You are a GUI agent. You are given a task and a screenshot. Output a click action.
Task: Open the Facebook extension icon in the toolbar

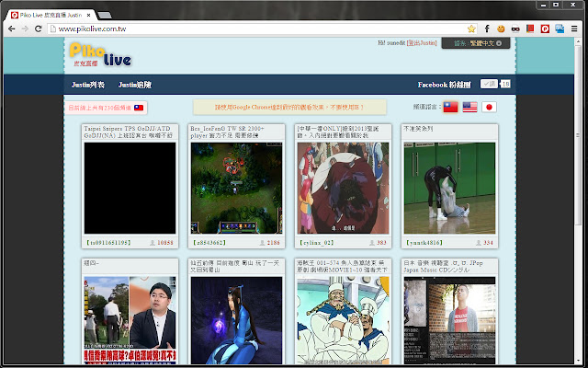click(x=487, y=29)
